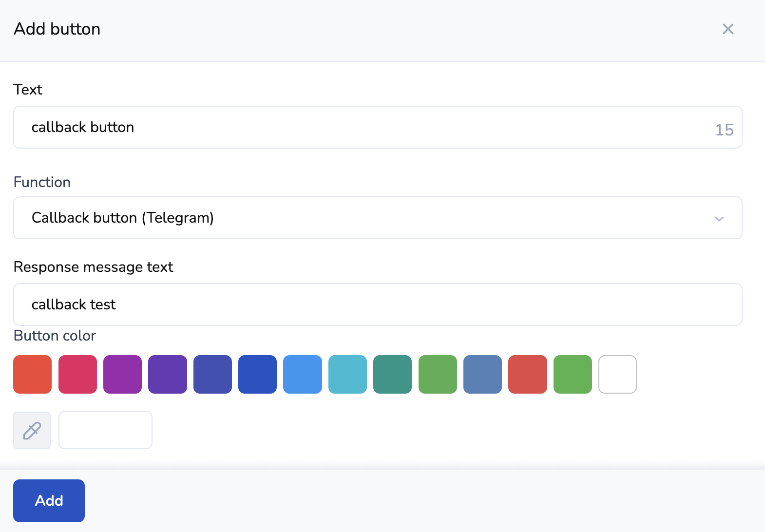Open the Function dropdown

click(x=378, y=218)
